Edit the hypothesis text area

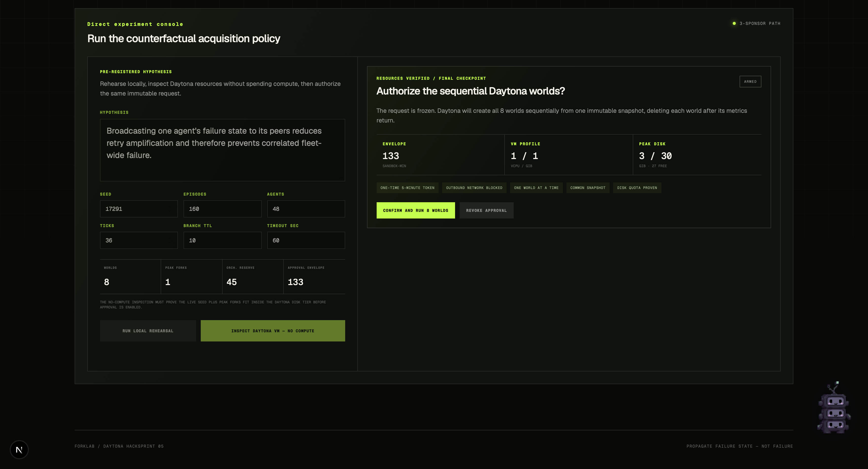pos(222,150)
